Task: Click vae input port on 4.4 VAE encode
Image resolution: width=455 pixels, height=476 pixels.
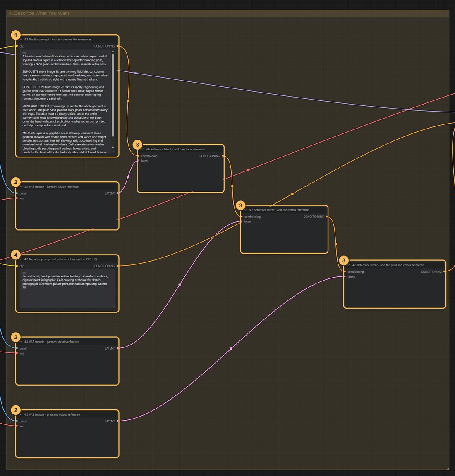Action: pos(17,353)
